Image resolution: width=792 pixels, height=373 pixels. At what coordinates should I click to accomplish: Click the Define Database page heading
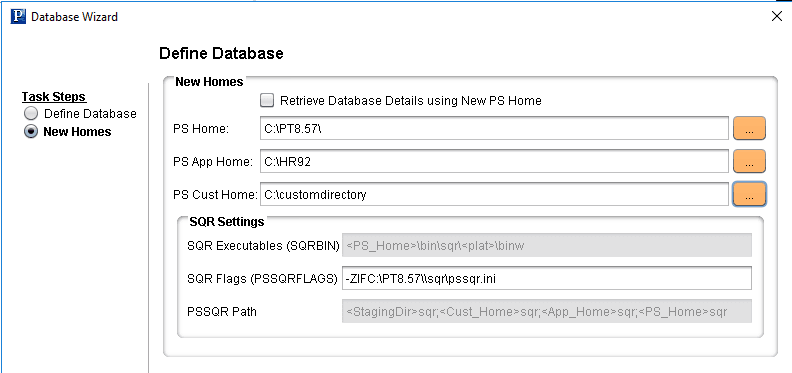[x=221, y=54]
